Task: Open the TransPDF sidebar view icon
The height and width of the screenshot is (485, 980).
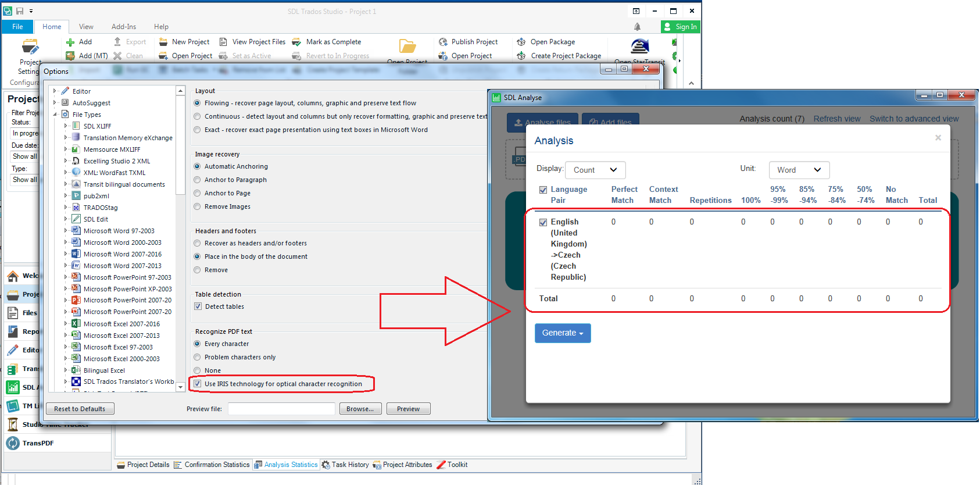Action: [13, 443]
